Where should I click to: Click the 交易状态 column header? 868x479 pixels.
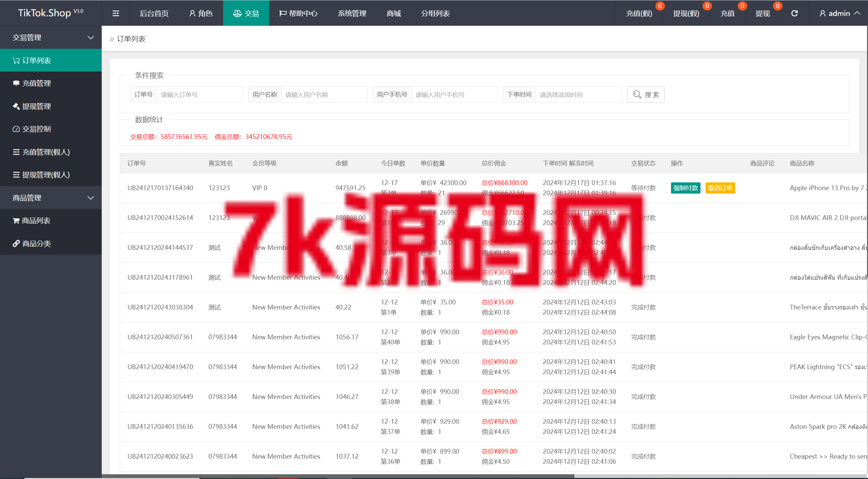643,163
